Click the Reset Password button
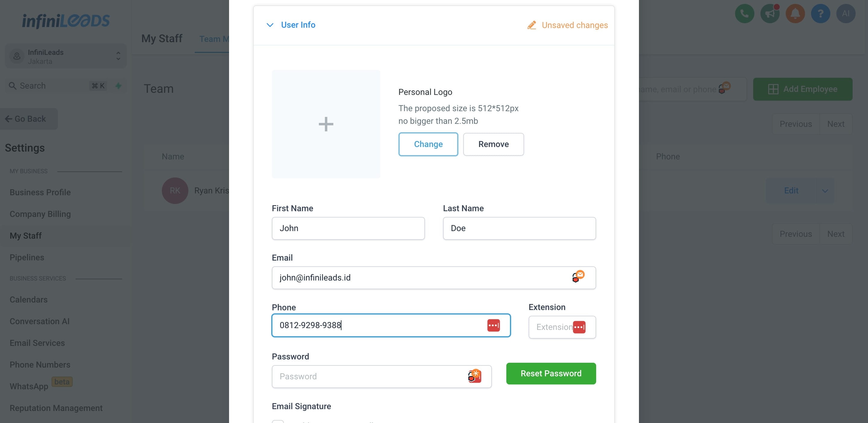 pyautogui.click(x=551, y=373)
